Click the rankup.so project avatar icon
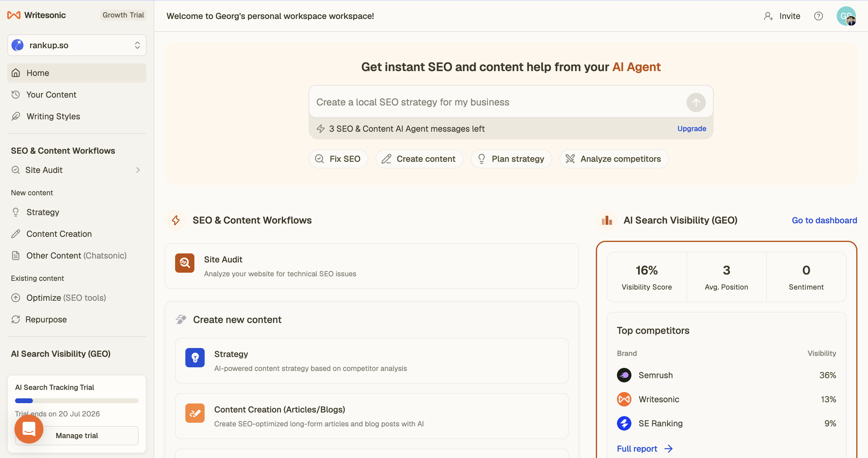 [17, 45]
